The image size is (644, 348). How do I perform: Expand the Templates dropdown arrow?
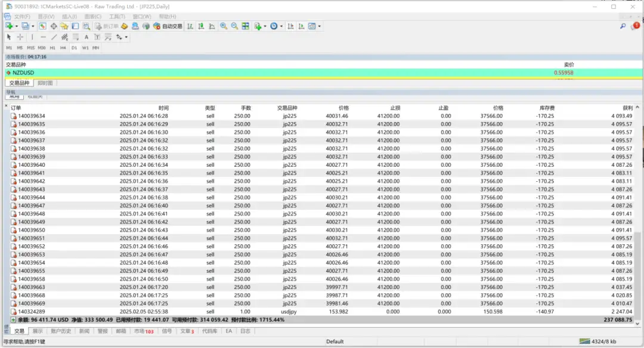(x=320, y=26)
